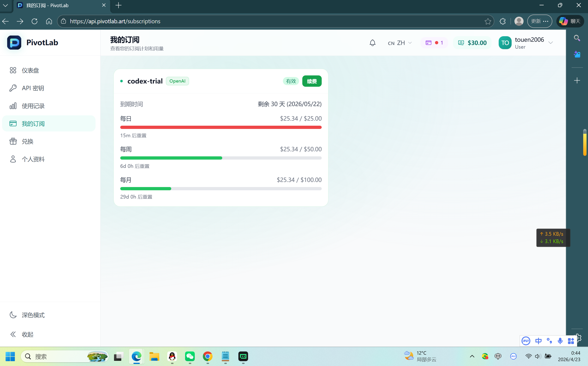Open File Explorer from the taskbar
The height and width of the screenshot is (366, 588).
click(154, 356)
